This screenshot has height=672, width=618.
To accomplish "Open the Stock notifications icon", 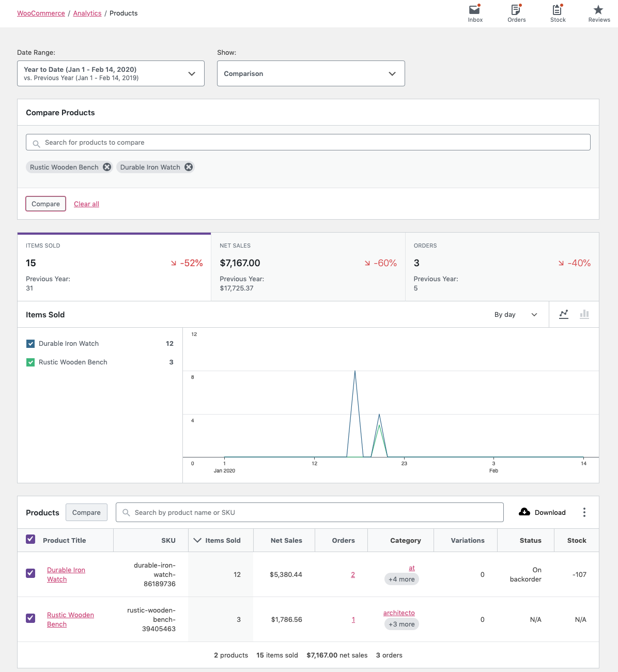I will pyautogui.click(x=557, y=10).
